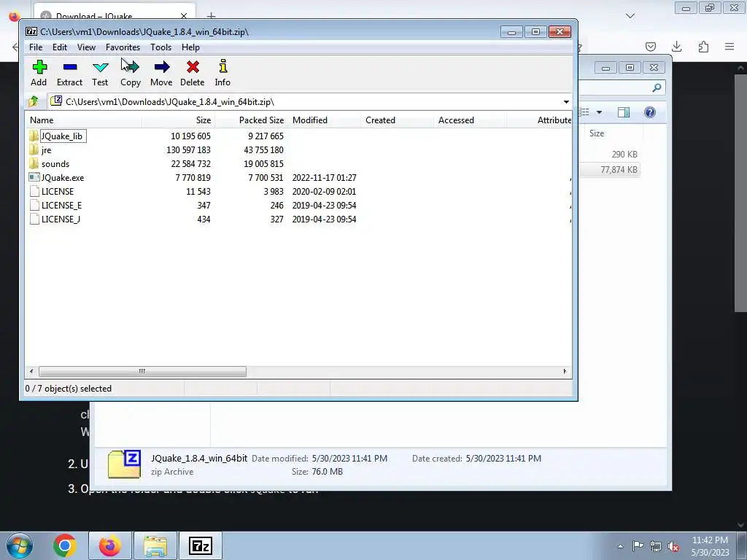Image resolution: width=747 pixels, height=560 pixels.
Task: Open the View menu
Action: [x=86, y=47]
